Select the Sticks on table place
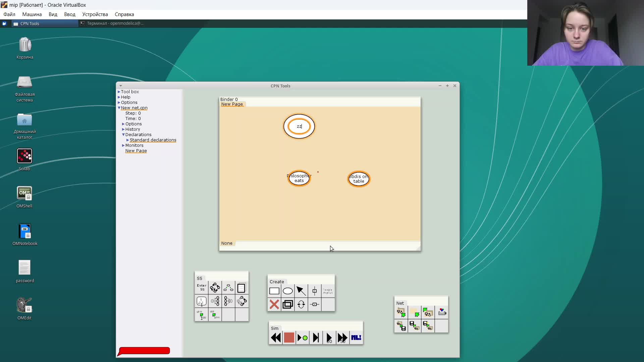 359,179
